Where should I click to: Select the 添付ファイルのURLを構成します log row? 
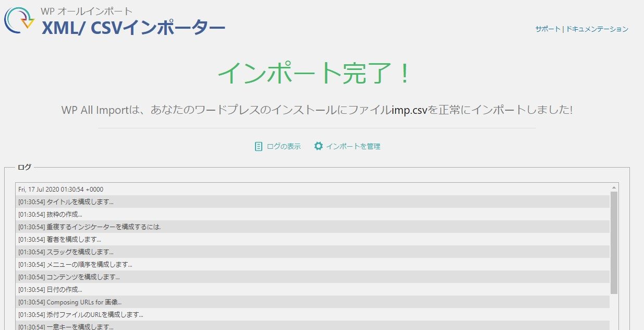(312, 314)
